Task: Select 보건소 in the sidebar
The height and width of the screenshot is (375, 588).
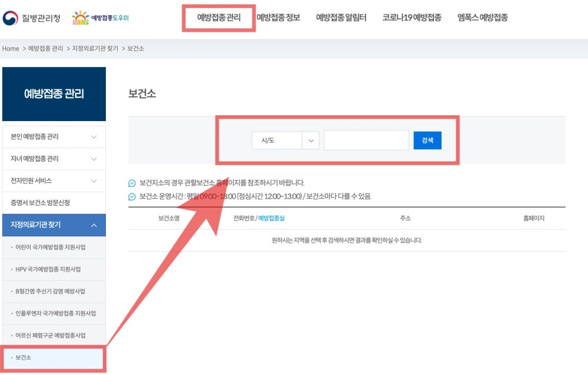Action: click(54, 357)
